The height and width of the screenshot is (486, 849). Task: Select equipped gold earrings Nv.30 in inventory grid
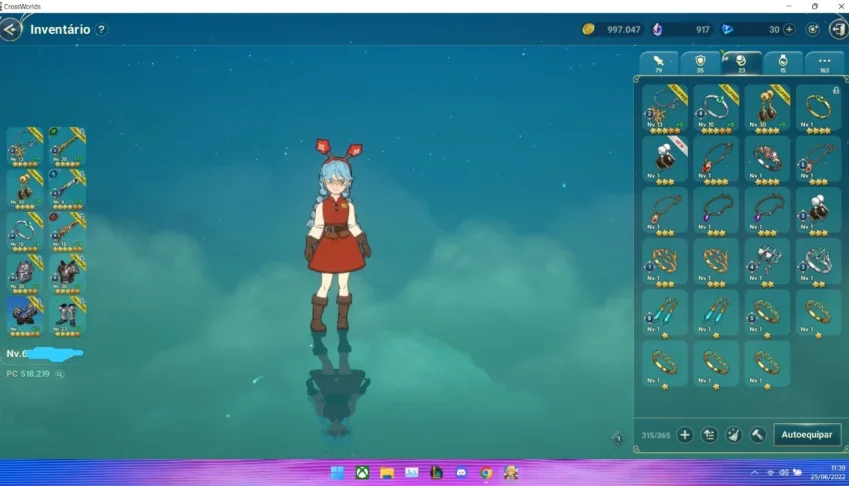(x=767, y=109)
